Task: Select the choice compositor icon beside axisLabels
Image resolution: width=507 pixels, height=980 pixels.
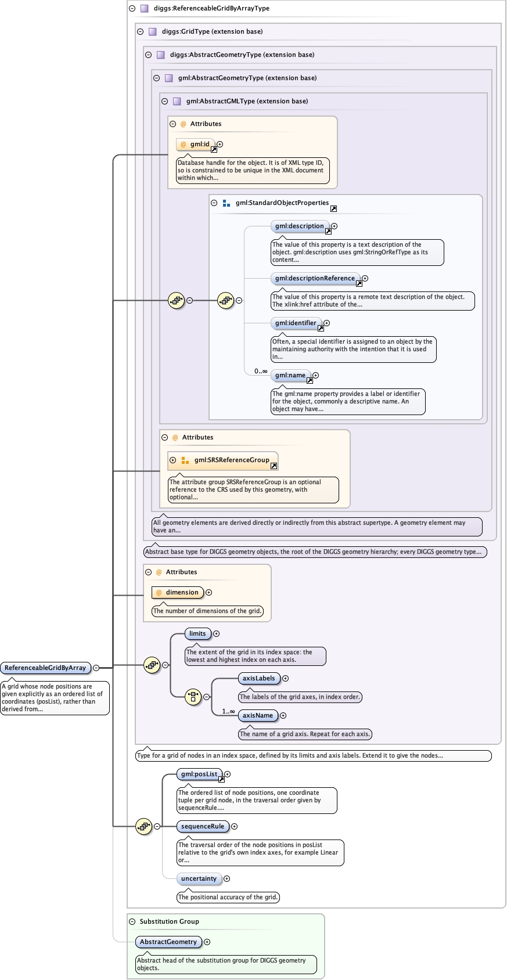Action: (193, 697)
